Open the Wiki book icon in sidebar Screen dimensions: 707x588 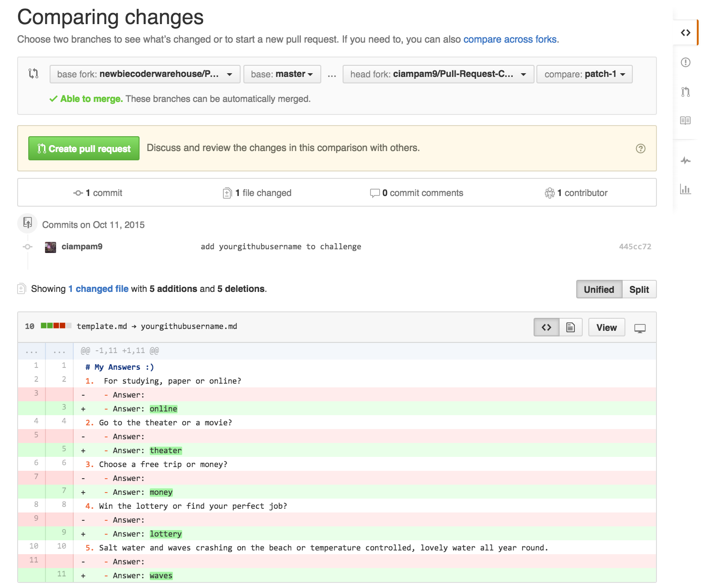pos(685,120)
